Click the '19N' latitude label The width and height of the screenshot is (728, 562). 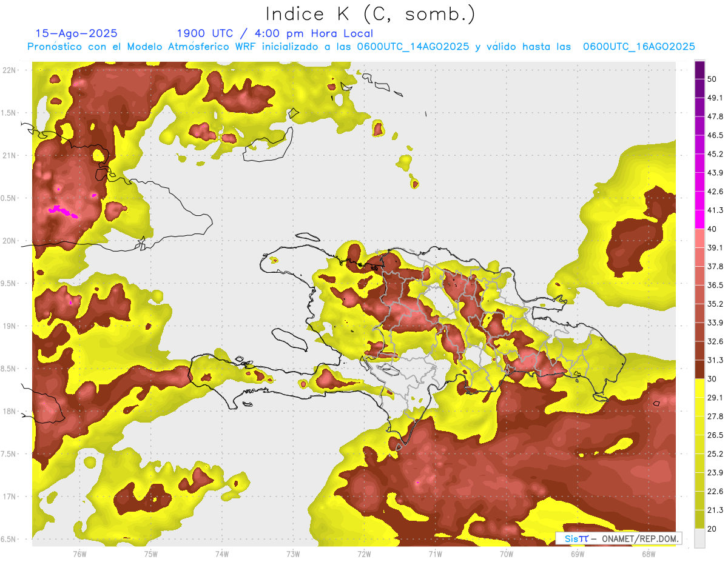10,326
